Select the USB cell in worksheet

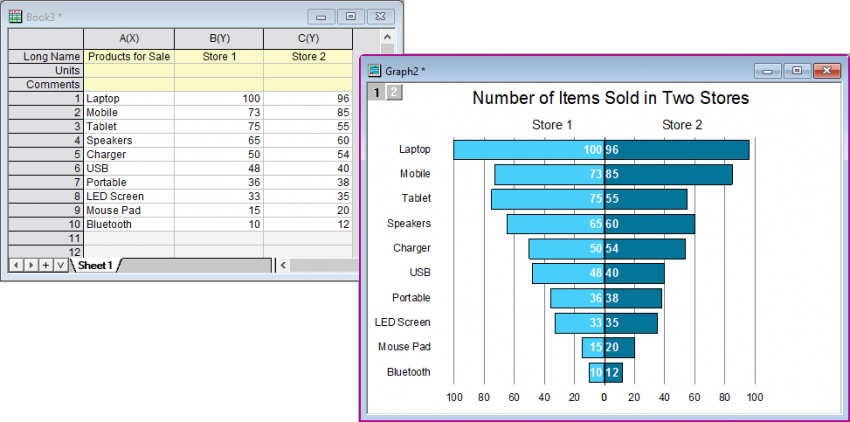(x=129, y=169)
